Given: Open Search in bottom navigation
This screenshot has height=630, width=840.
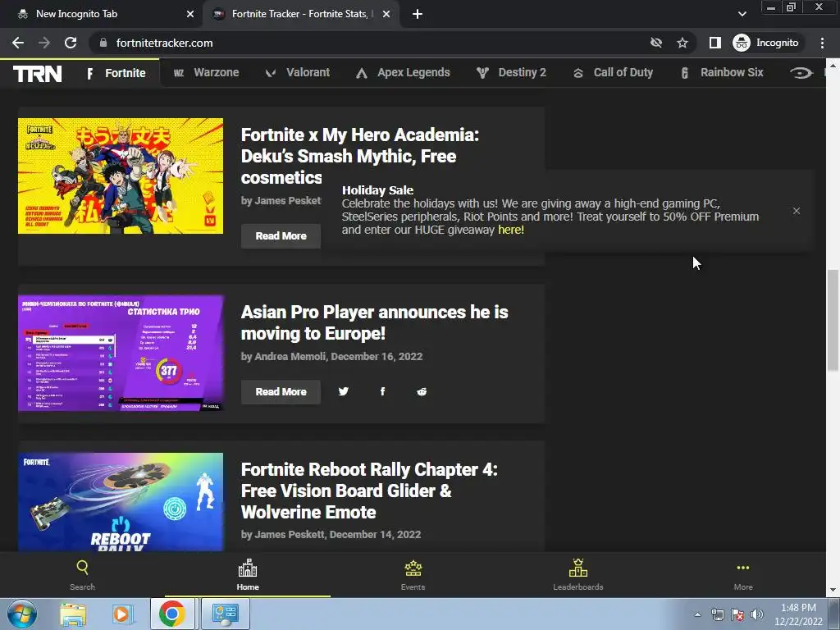Looking at the screenshot, I should [x=83, y=575].
